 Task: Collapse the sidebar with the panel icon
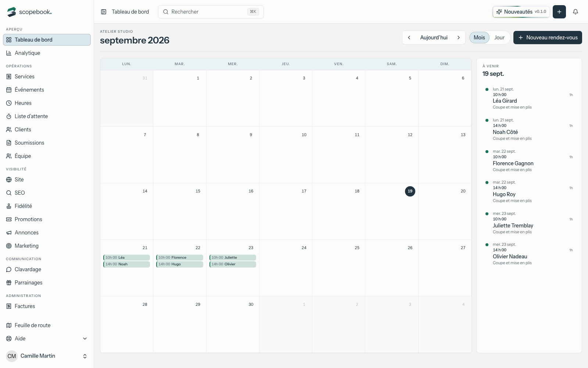point(104,12)
